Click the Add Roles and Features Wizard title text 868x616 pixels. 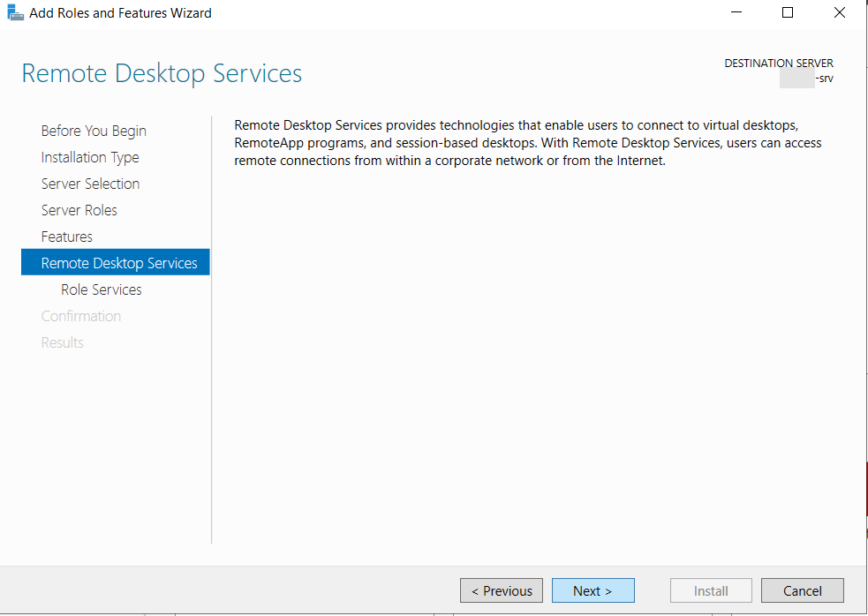click(x=120, y=12)
